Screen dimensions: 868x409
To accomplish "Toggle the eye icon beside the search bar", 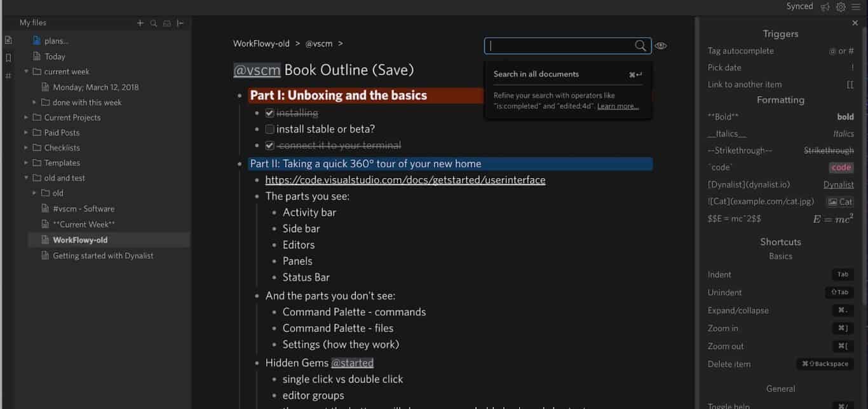I will [660, 45].
